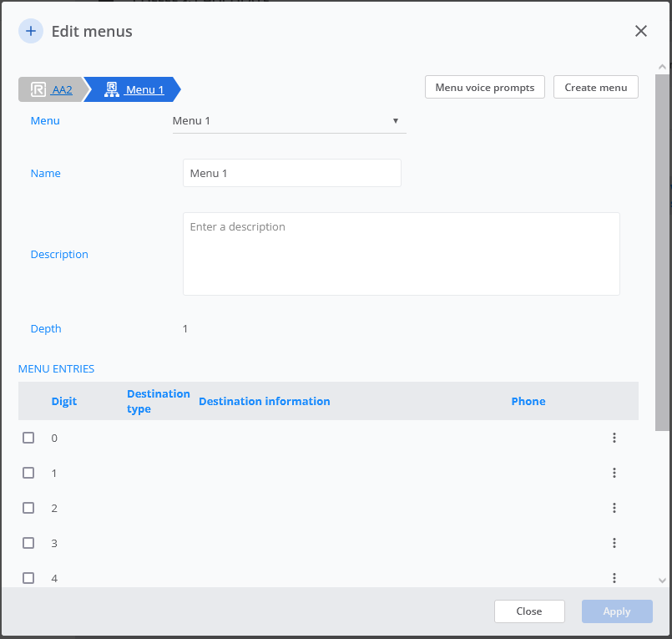Image resolution: width=672 pixels, height=639 pixels.
Task: Tick the checkbox for digit 3 entry
Action: pyautogui.click(x=28, y=543)
